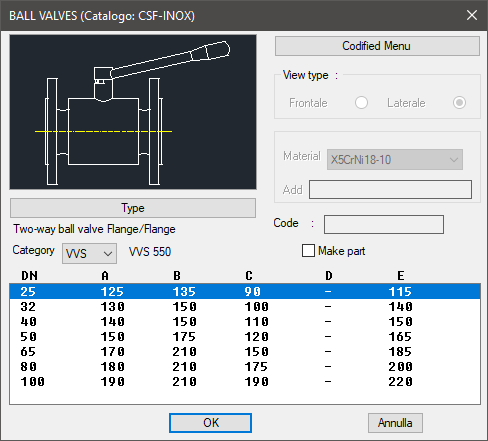Expand the Material X5CrNi18-10 dropdown
488x441 pixels.
[x=395, y=160]
